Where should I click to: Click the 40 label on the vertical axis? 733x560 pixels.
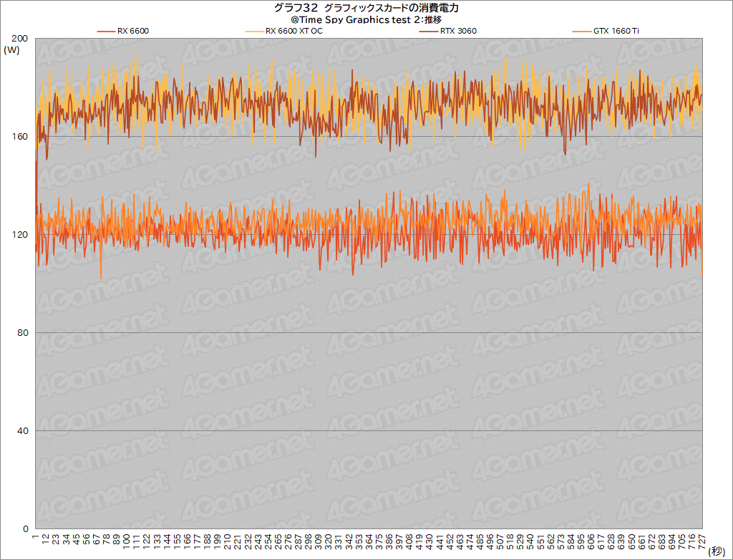(24, 430)
